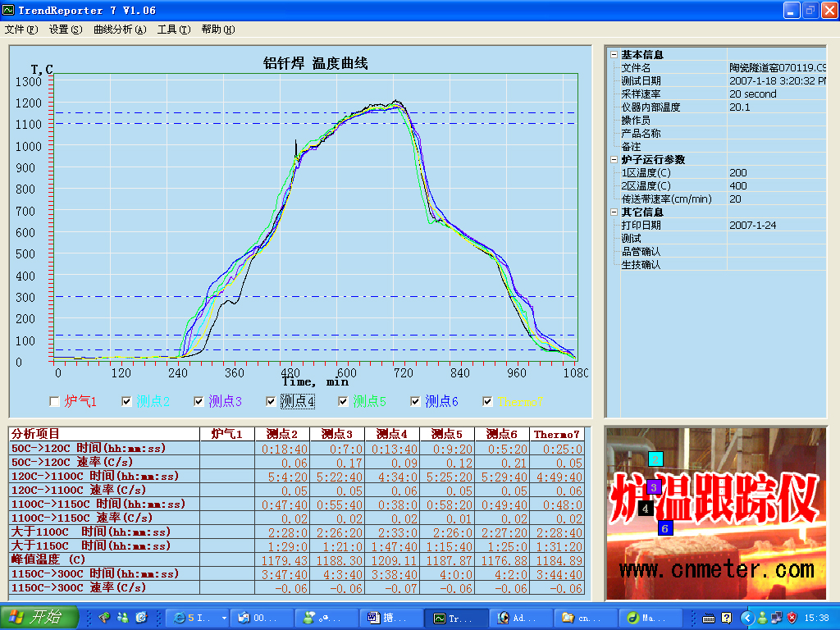The height and width of the screenshot is (630, 840).
Task: Collapse the 炉子运行参数 section
Action: tap(613, 160)
